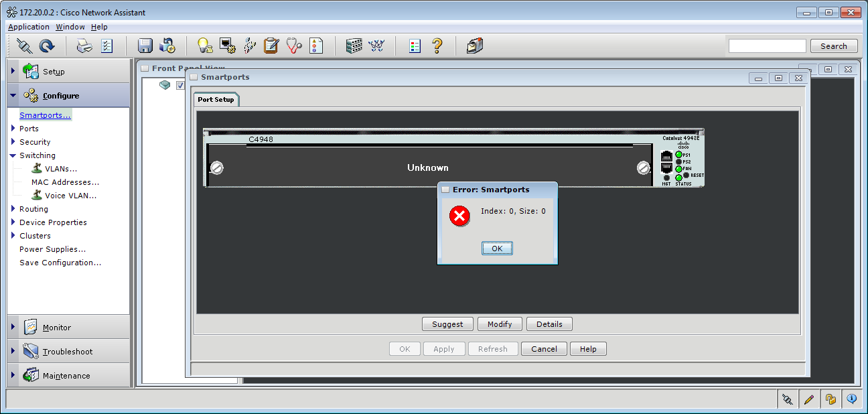
Task: Click the Port Settings gear toolbar icon
Action: click(228, 46)
